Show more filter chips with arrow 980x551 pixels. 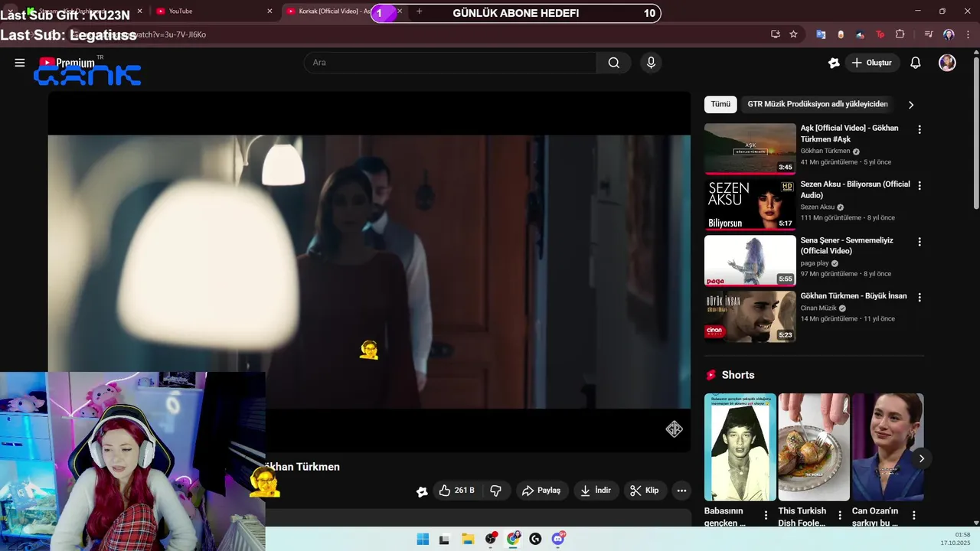click(910, 104)
